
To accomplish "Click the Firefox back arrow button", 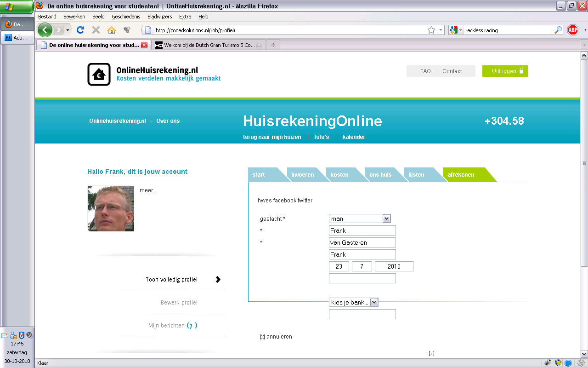I will [x=45, y=30].
